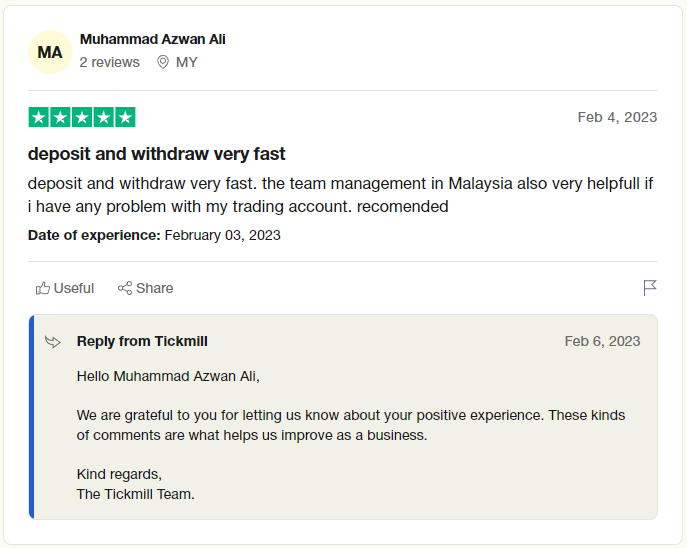
Task: Click the reply arrow icon
Action: [x=53, y=342]
